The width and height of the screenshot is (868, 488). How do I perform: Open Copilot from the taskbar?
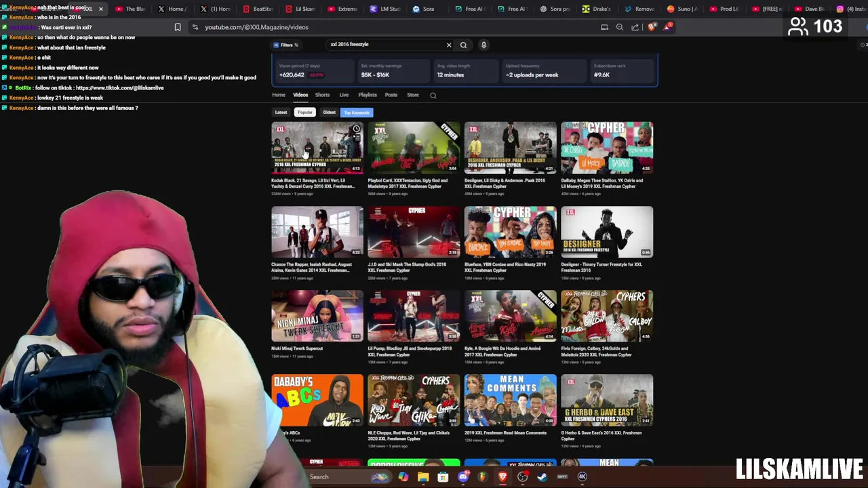click(403, 476)
